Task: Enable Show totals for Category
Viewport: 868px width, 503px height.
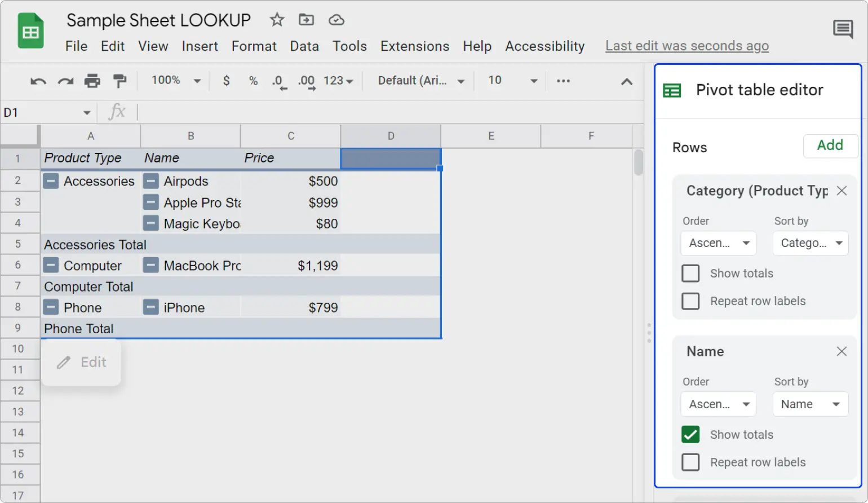Action: [x=690, y=273]
